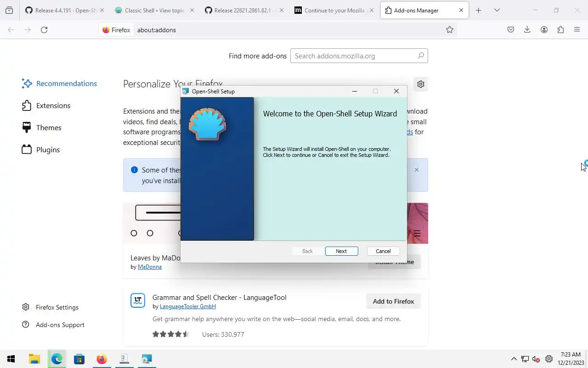This screenshot has width=588, height=368.
Task: Click the Open-Shell installer taskbar icon
Action: (x=147, y=359)
